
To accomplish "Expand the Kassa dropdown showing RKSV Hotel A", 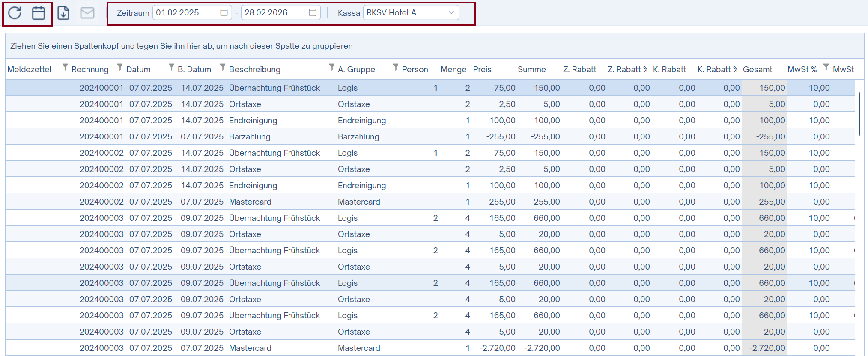I will [451, 13].
